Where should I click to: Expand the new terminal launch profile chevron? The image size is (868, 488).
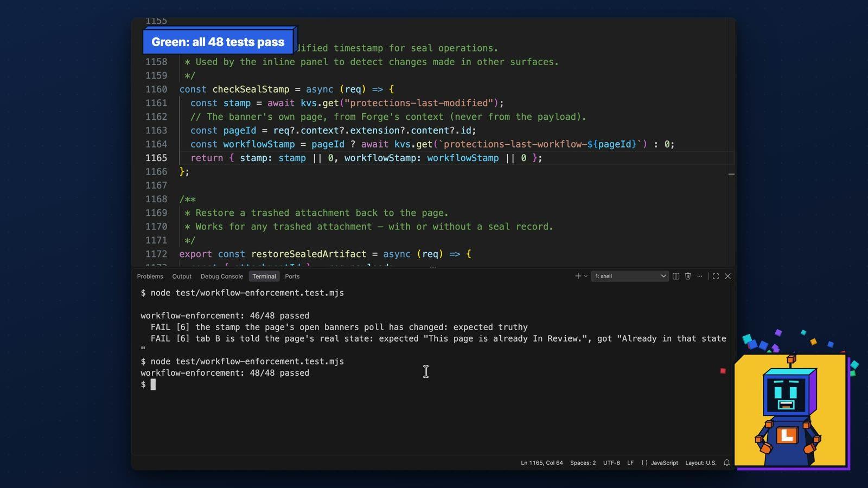point(586,276)
